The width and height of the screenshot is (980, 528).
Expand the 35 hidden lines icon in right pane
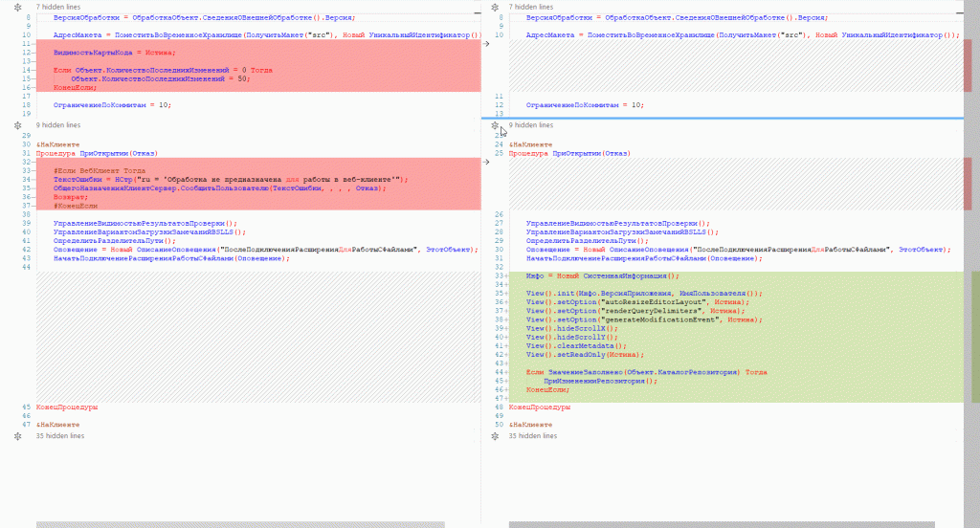[495, 436]
